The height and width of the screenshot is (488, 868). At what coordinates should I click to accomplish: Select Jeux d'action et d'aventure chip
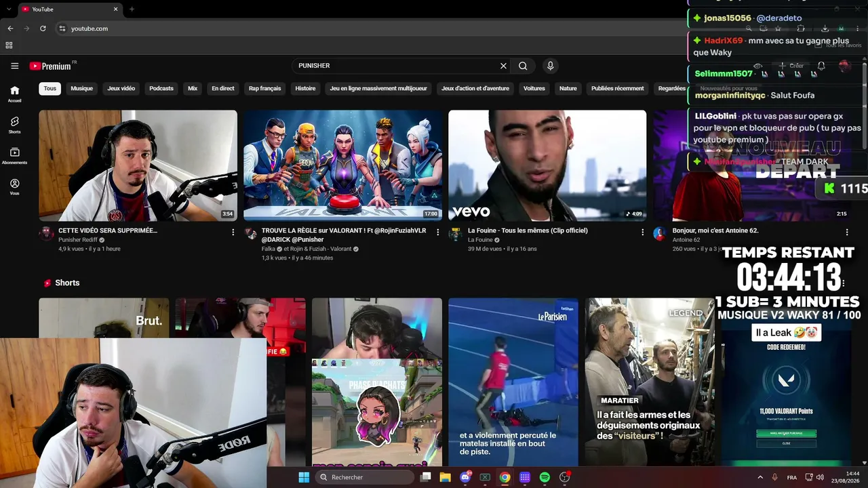click(x=475, y=88)
